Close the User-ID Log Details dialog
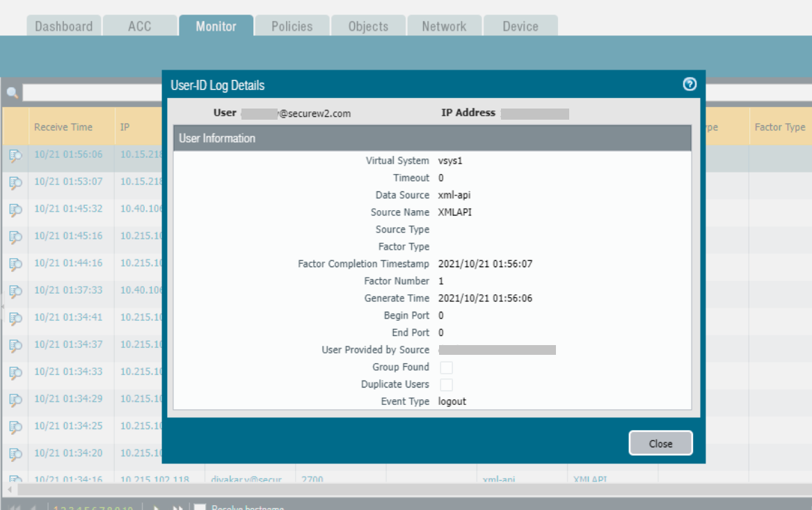 pos(660,444)
